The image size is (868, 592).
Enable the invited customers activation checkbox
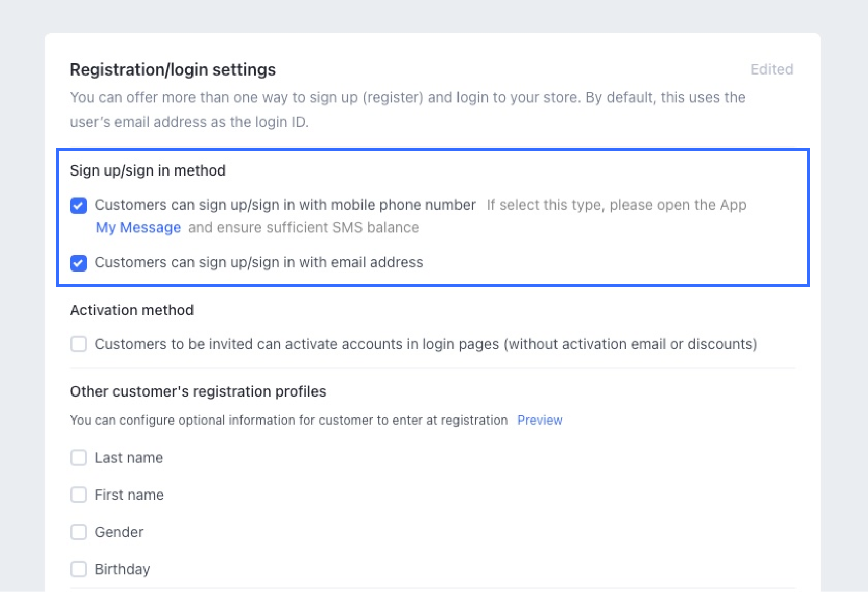pyautogui.click(x=79, y=344)
